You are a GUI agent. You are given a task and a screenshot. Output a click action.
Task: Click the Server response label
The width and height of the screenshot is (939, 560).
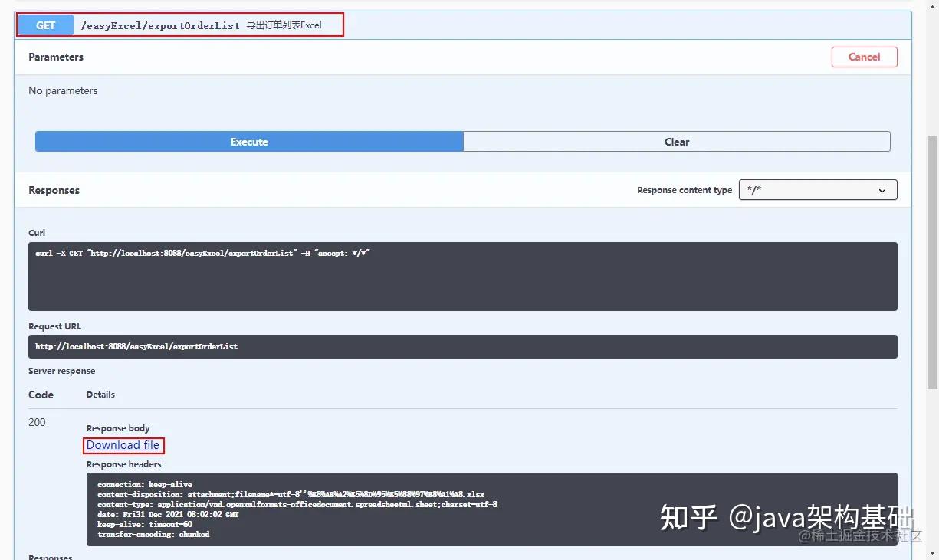click(x=61, y=370)
